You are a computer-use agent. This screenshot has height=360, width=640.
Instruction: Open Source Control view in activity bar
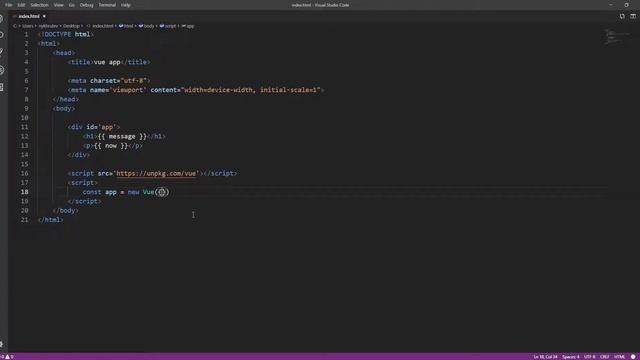(x=2, y=52)
